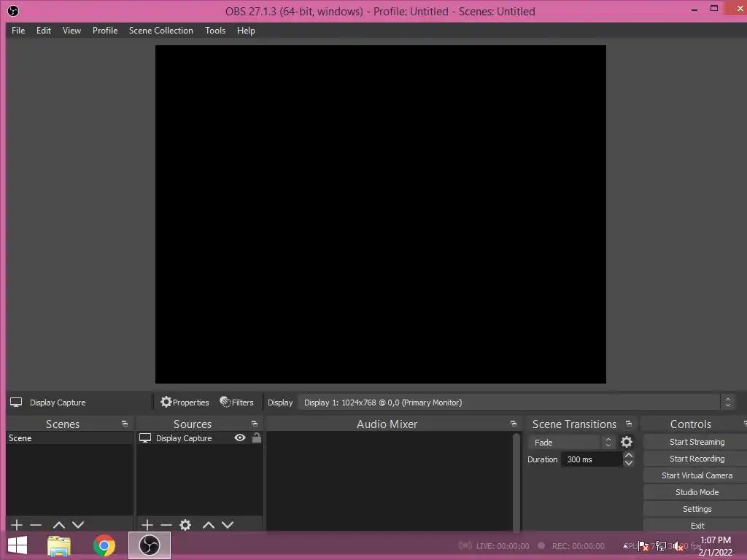
Task: Open the Edit menu
Action: [43, 31]
